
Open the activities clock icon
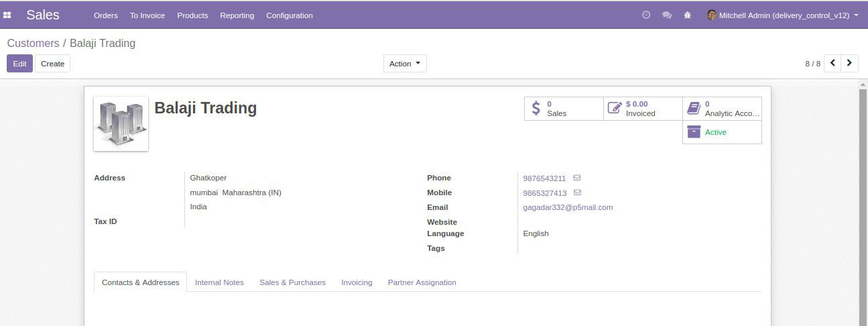tap(646, 15)
